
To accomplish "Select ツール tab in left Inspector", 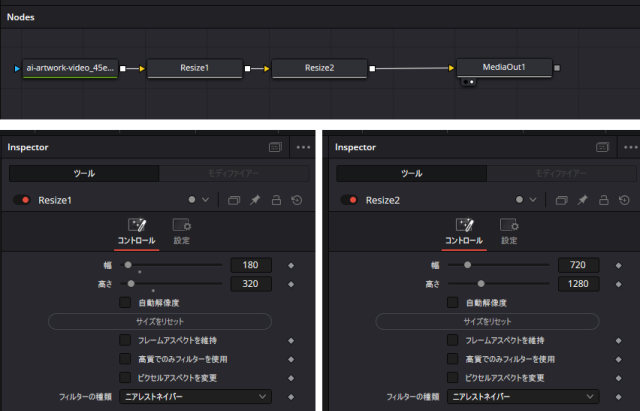I will click(84, 173).
